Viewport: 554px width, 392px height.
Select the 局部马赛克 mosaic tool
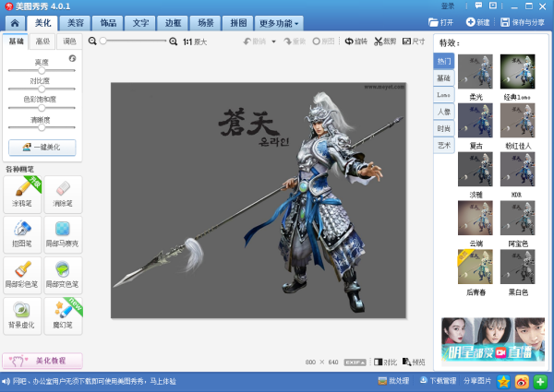[x=63, y=234]
